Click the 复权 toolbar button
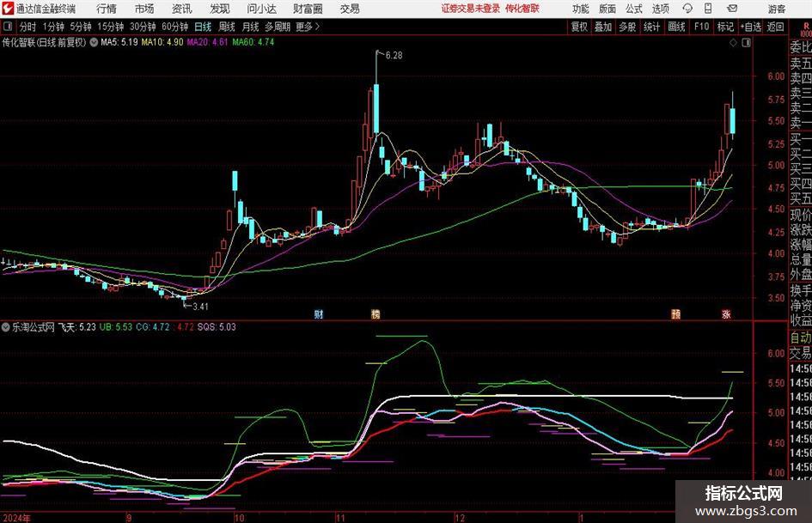Screen dimensions: 812x523 pos(579,27)
